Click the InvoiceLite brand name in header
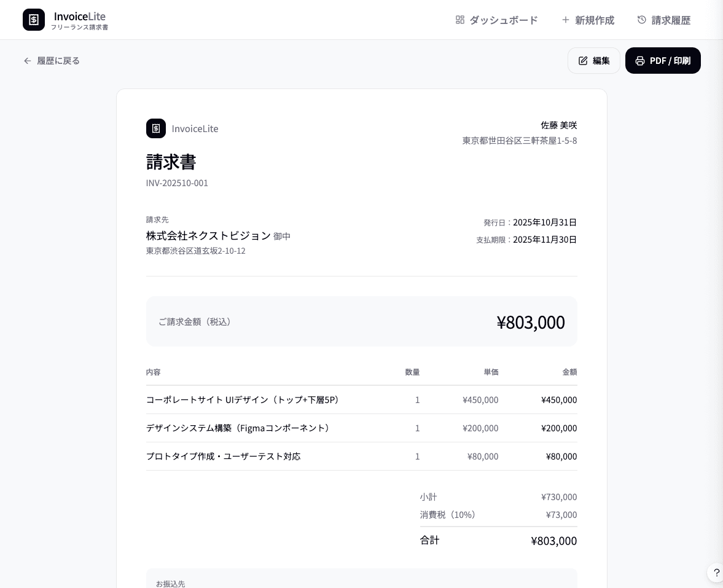This screenshot has width=723, height=588. pyautogui.click(x=80, y=16)
